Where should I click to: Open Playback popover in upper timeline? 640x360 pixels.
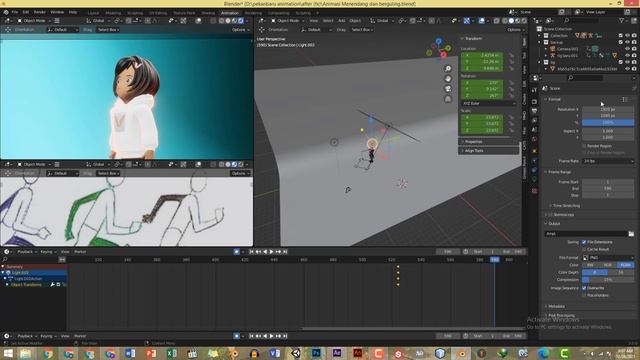(27, 252)
